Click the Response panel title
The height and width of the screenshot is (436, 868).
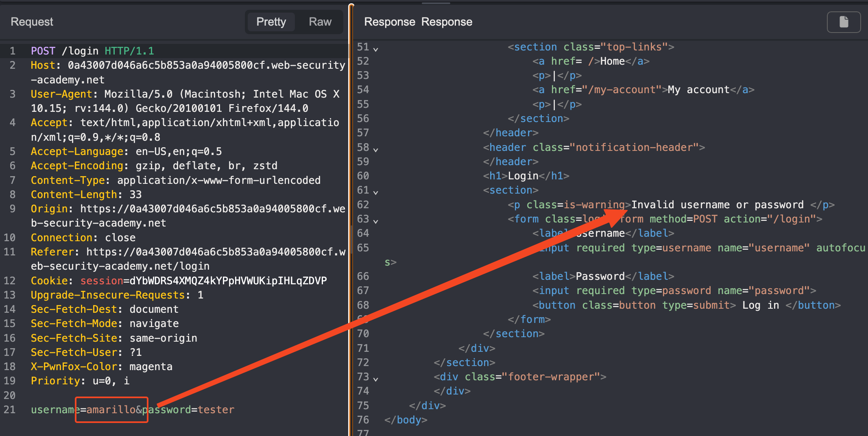point(418,22)
